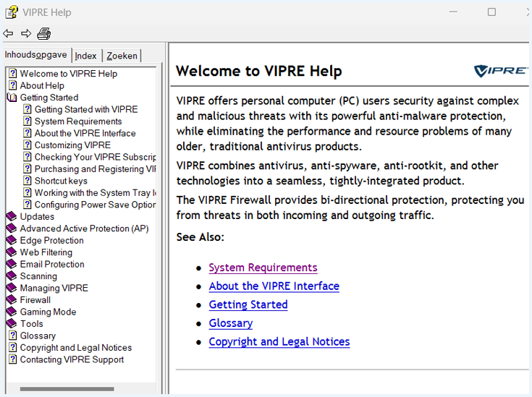This screenshot has width=532, height=397.
Task: Click the page icon beside Copyright and Legal Notices
Action: (x=12, y=347)
